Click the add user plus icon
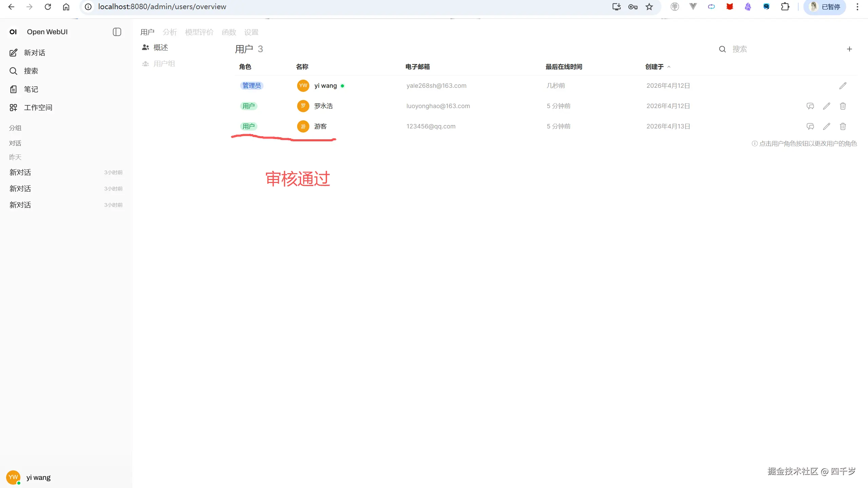The image size is (868, 488). point(849,49)
